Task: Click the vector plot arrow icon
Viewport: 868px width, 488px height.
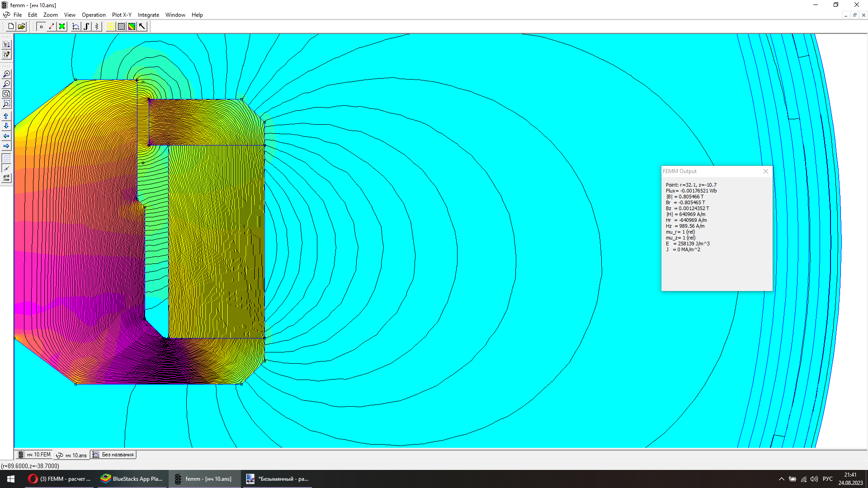Action: point(142,27)
